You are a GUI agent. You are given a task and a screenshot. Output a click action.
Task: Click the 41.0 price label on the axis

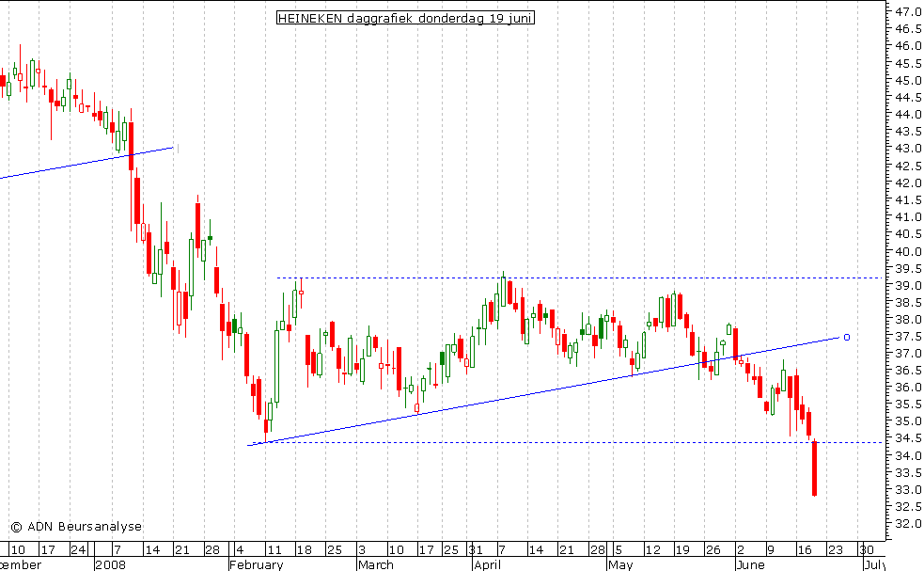pyautogui.click(x=908, y=216)
